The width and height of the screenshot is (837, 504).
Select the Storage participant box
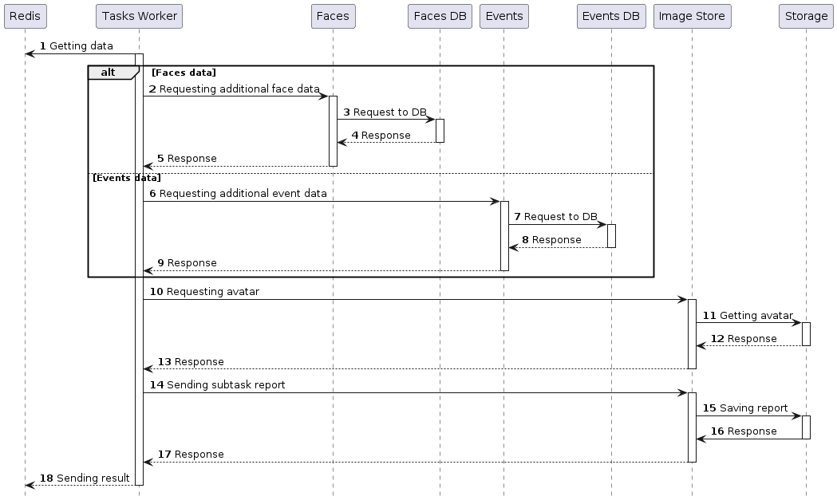coord(806,16)
